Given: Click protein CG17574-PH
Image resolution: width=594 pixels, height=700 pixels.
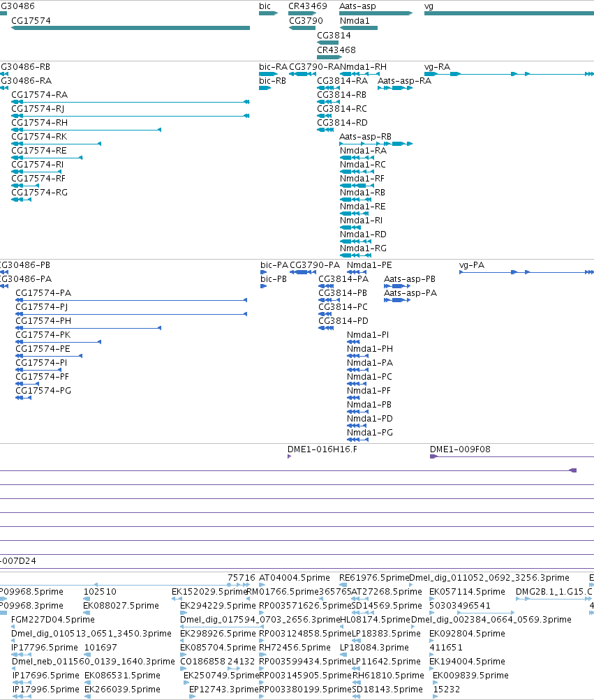Looking at the screenshot, I should pos(43,320).
